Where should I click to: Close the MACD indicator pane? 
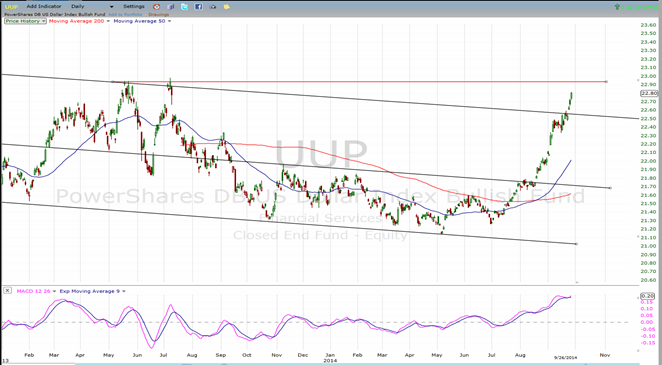(7, 291)
